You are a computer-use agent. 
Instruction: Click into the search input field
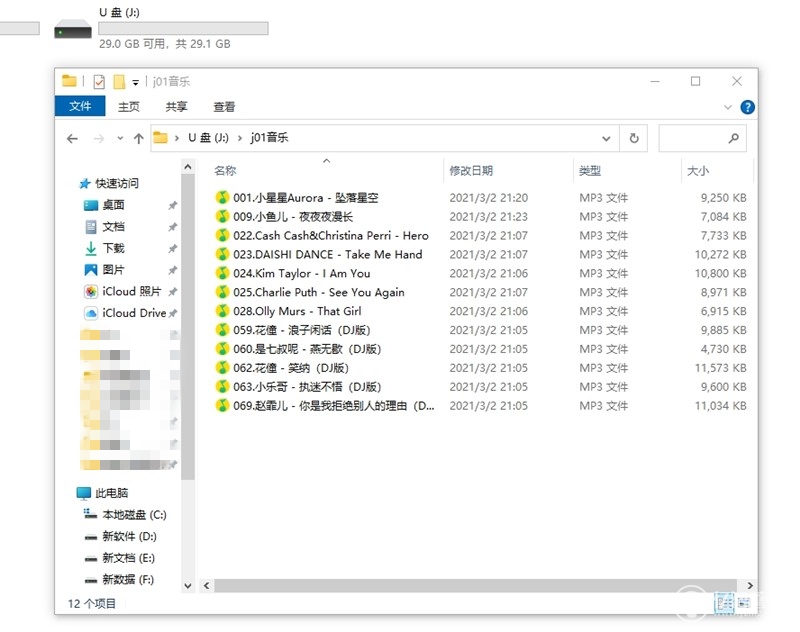coord(702,138)
